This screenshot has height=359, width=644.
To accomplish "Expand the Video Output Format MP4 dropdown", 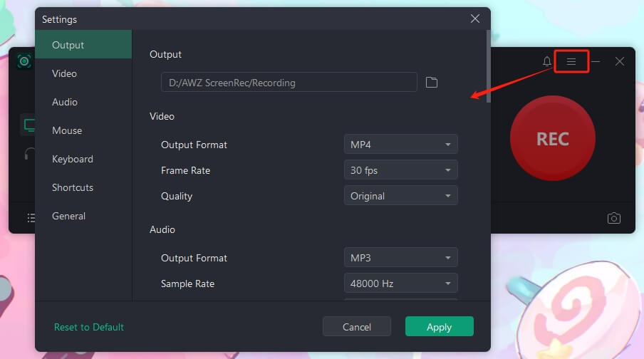I will [x=400, y=145].
